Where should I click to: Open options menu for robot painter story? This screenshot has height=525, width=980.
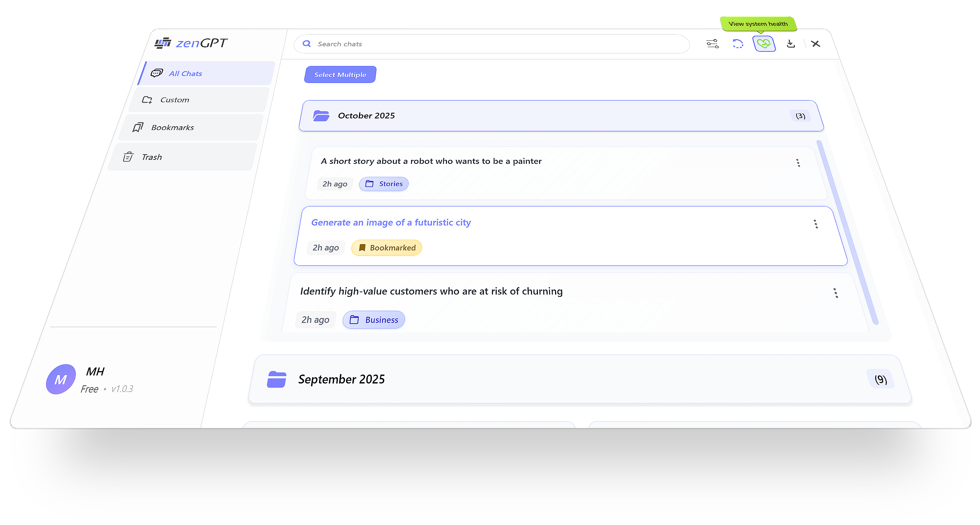pos(798,163)
